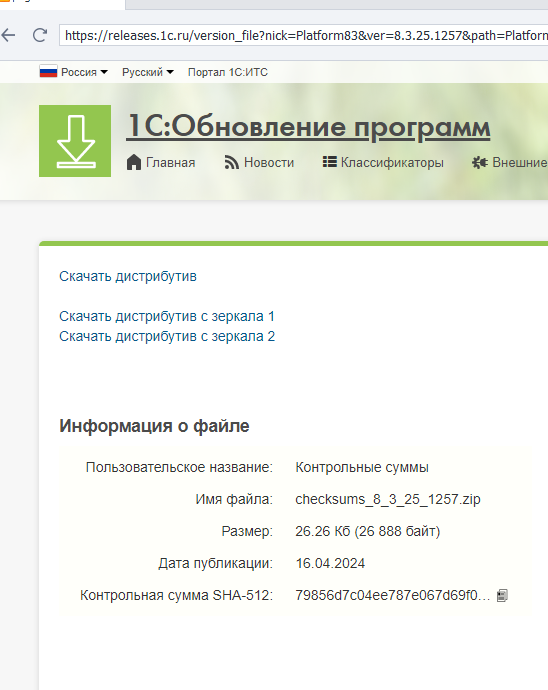Go to the Классификаторы section
Viewport: 548px width, 690px height.
[x=392, y=162]
